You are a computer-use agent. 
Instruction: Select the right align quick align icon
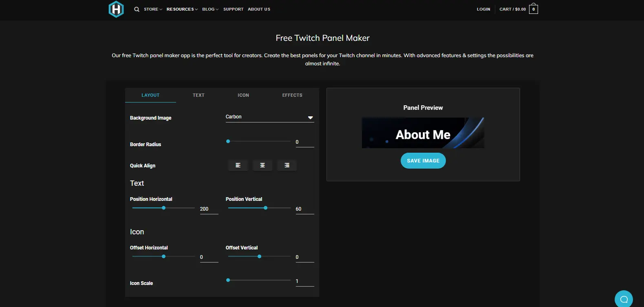coord(287,165)
